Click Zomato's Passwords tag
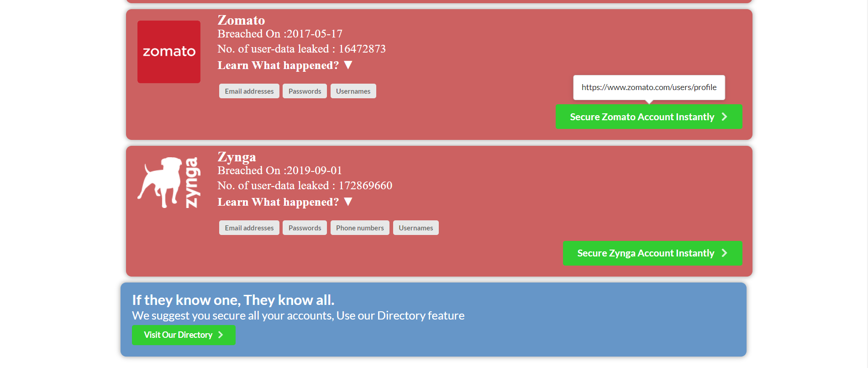868x368 pixels. tap(305, 91)
